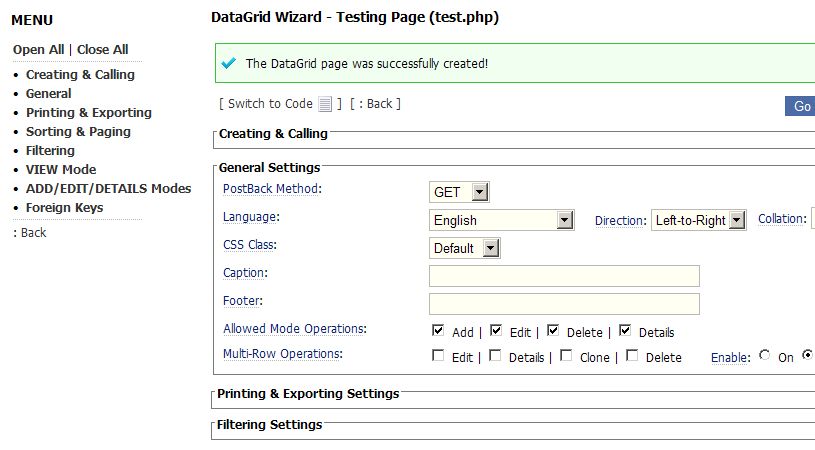Click the success checkmark icon
The height and width of the screenshot is (450, 815).
tap(228, 63)
